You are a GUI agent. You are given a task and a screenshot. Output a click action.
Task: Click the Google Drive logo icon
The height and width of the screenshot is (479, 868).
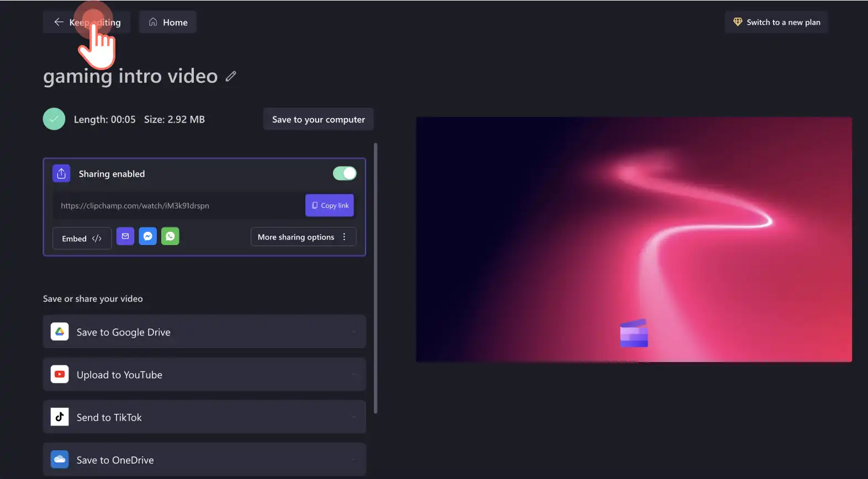coord(60,332)
